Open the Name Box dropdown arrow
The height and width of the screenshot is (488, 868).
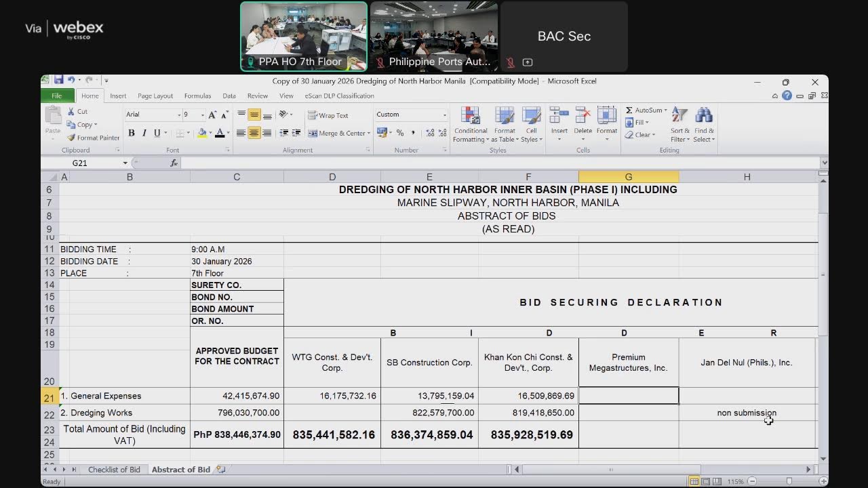[x=125, y=163]
